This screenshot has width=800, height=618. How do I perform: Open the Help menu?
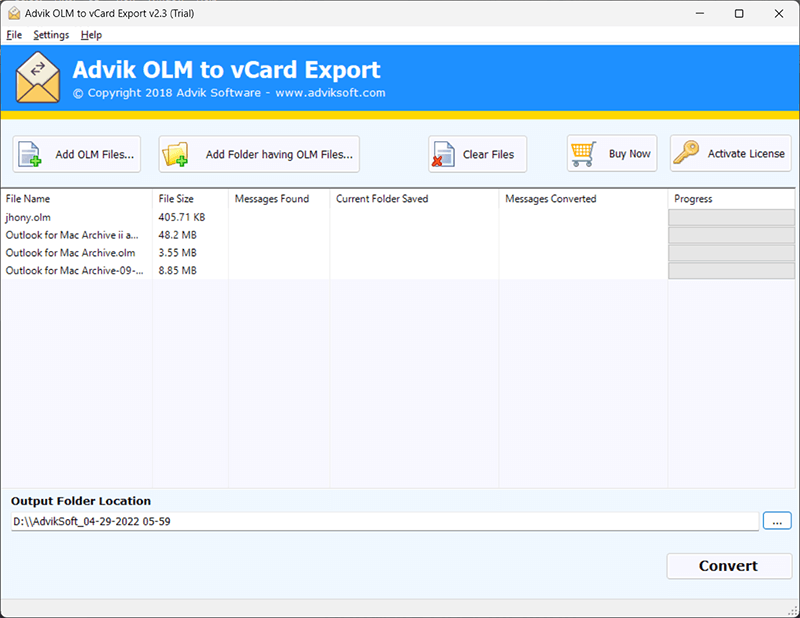pyautogui.click(x=91, y=35)
